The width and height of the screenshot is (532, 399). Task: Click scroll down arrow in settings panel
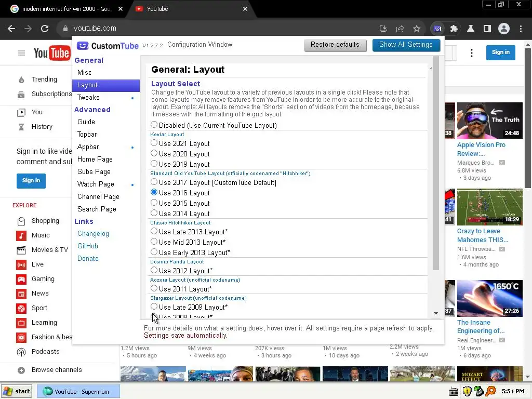tap(436, 313)
